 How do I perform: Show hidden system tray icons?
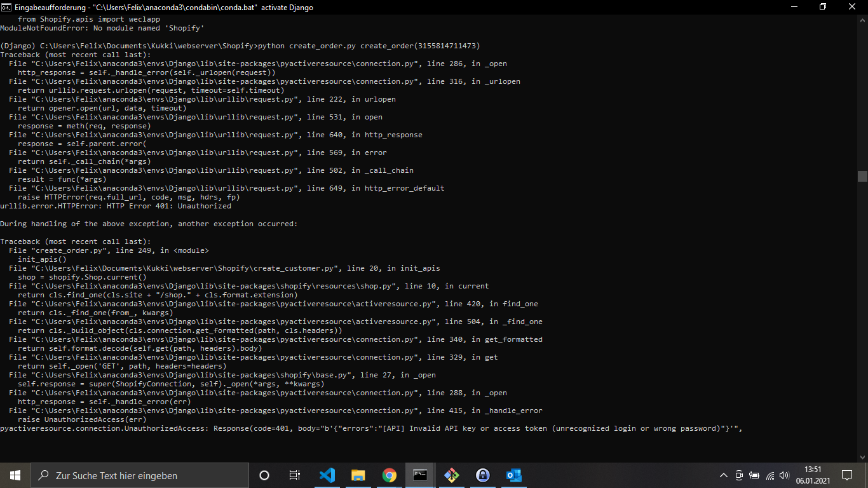click(x=723, y=475)
